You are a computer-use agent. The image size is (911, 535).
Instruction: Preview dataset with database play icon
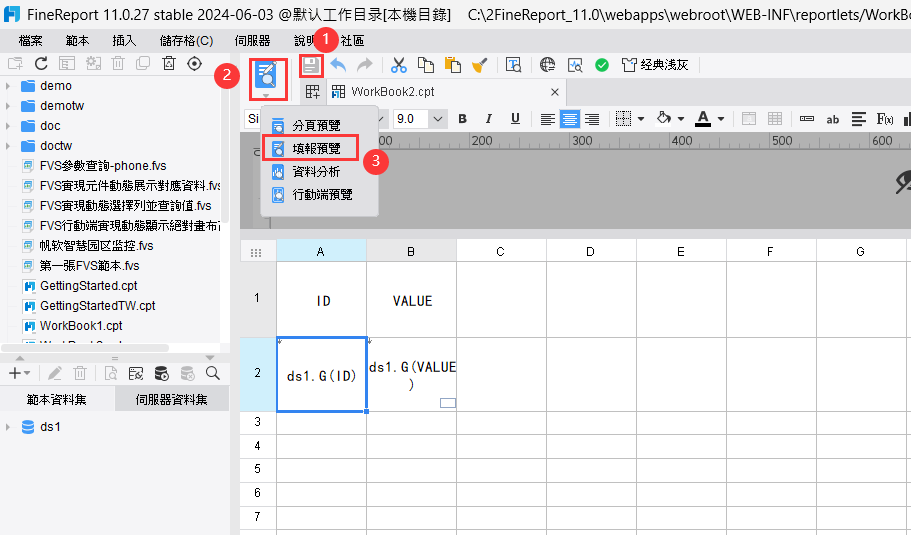pyautogui.click(x=162, y=374)
